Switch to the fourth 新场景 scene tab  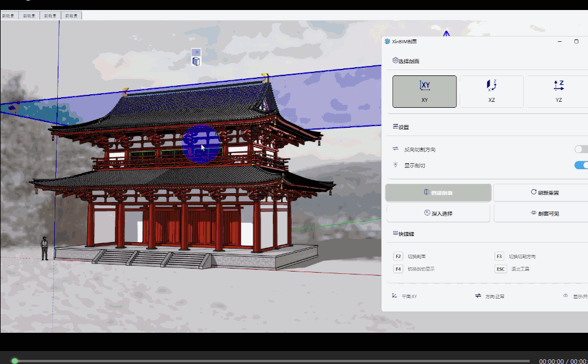[71, 16]
